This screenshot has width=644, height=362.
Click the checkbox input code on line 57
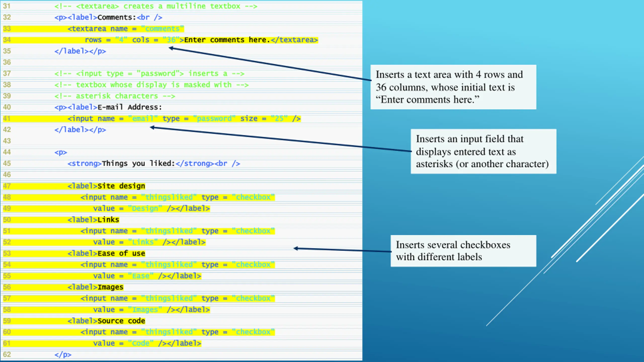178,298
